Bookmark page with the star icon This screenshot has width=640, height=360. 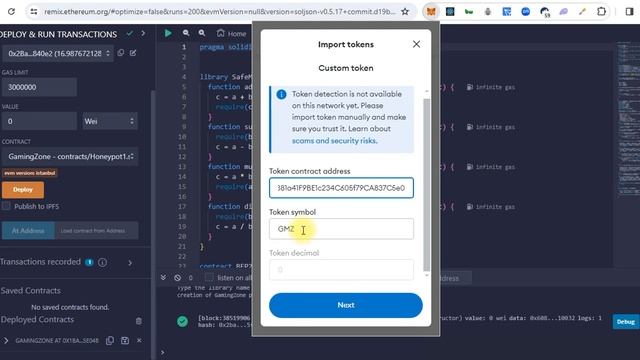(404, 11)
